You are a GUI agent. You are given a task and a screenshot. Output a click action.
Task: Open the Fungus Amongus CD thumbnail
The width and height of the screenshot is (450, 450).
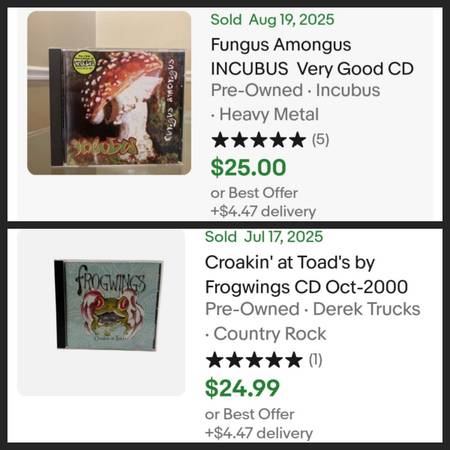(109, 93)
